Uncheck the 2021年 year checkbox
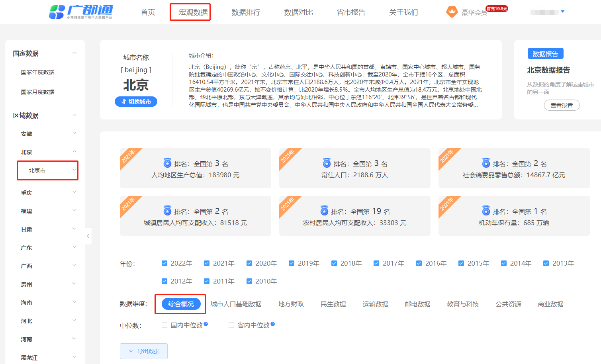601x364 pixels. point(207,263)
